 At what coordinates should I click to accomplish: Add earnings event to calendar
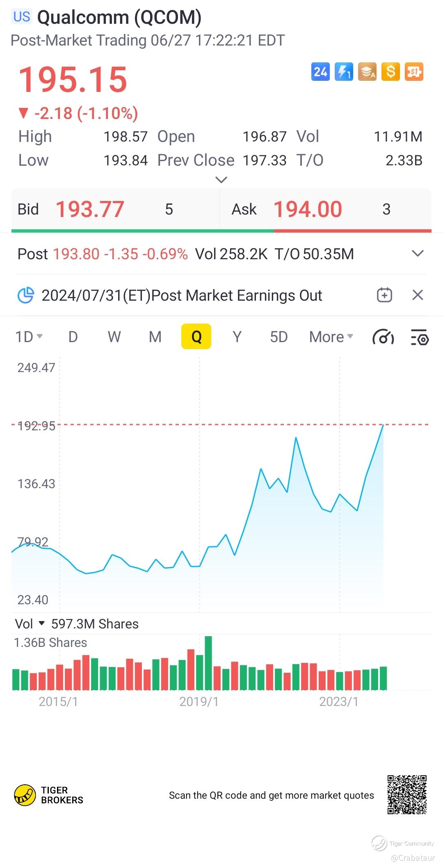(x=384, y=295)
